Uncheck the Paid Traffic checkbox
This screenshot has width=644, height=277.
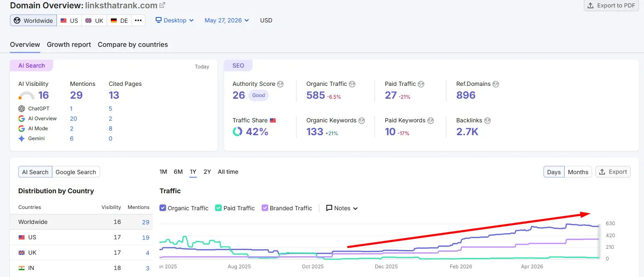tap(218, 208)
